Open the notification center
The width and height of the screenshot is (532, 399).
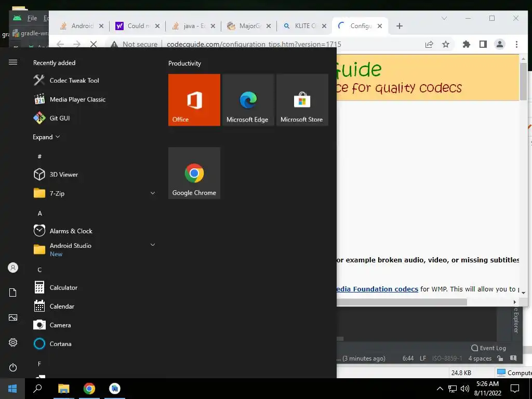[x=515, y=389]
